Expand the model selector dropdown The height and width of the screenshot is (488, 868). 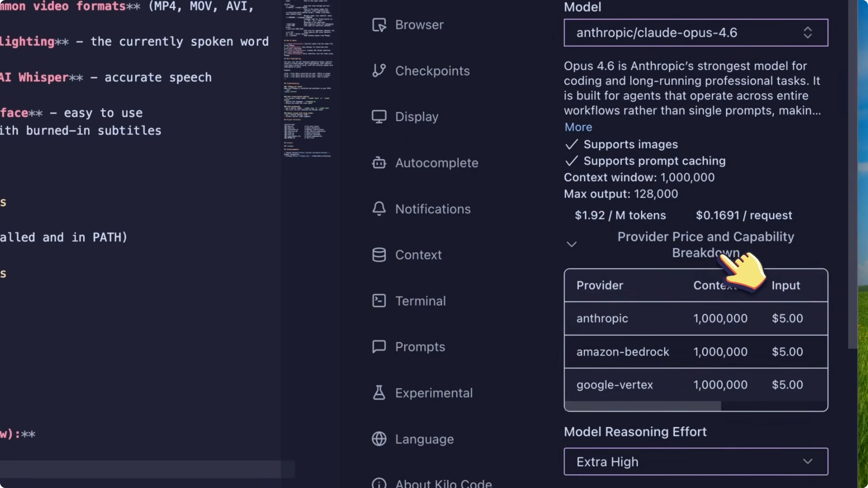pos(808,32)
